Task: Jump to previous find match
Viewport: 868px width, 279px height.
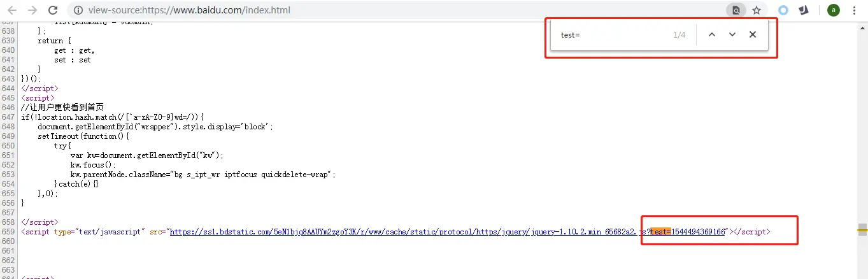Action: tap(712, 35)
